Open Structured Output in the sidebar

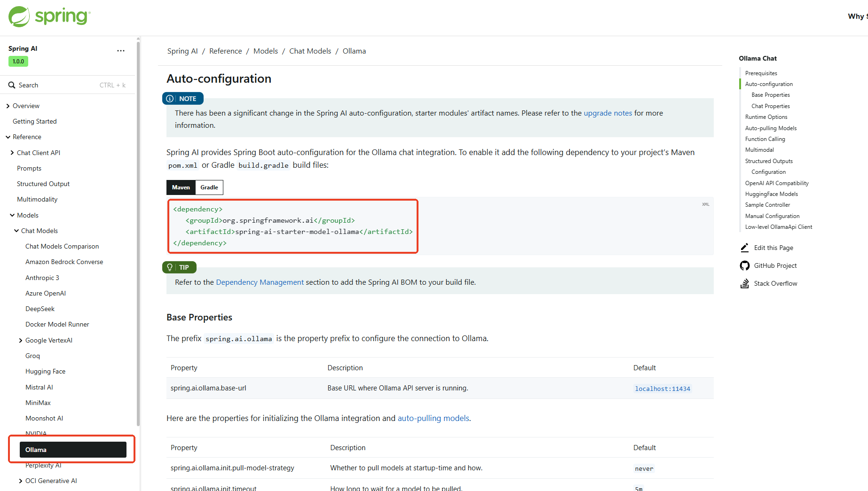[43, 184]
